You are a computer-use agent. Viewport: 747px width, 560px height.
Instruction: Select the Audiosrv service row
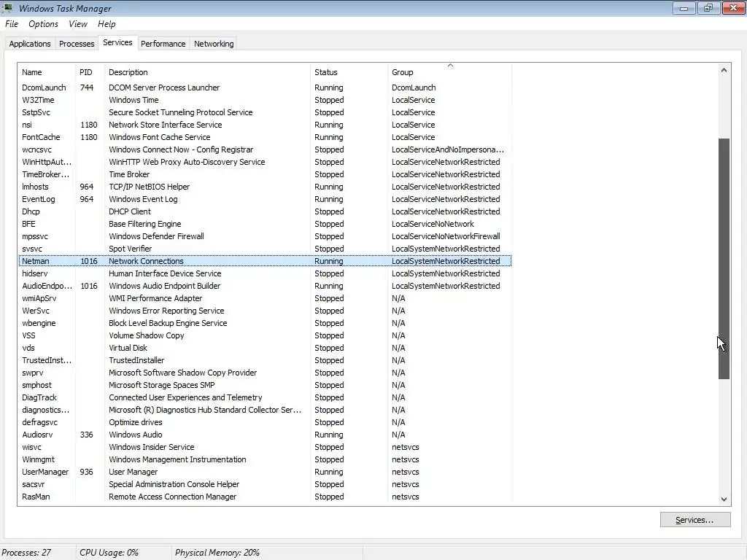265,435
